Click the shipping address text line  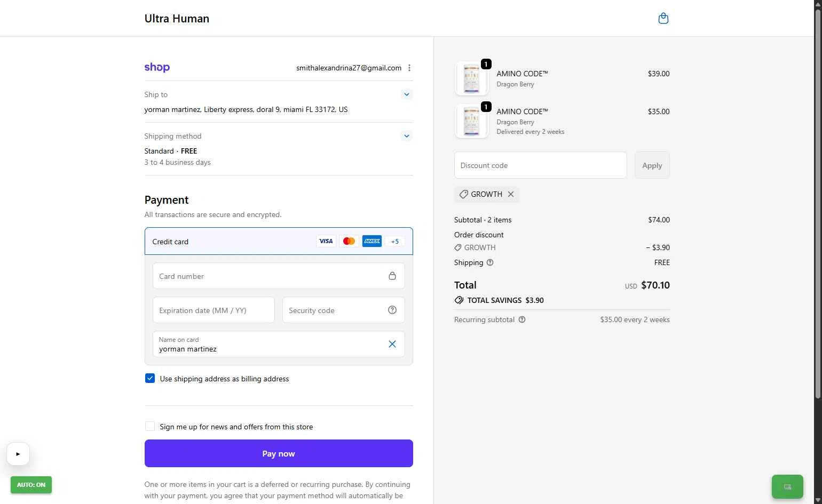(246, 109)
